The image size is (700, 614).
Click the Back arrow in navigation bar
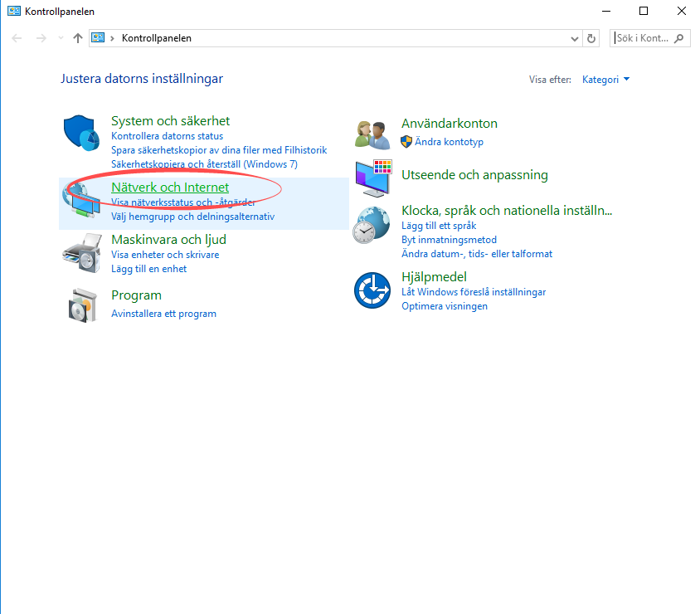pos(17,38)
